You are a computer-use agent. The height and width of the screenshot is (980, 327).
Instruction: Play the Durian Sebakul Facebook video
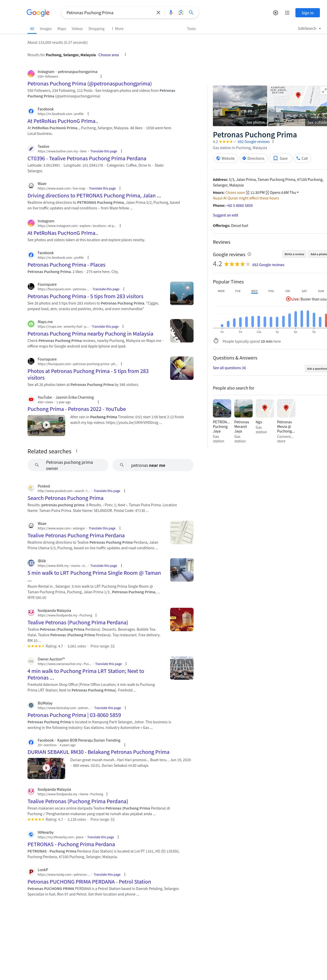point(46,768)
